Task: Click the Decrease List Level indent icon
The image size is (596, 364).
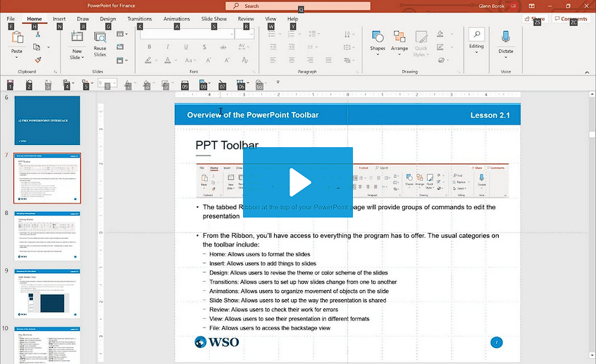Action: pos(273,46)
